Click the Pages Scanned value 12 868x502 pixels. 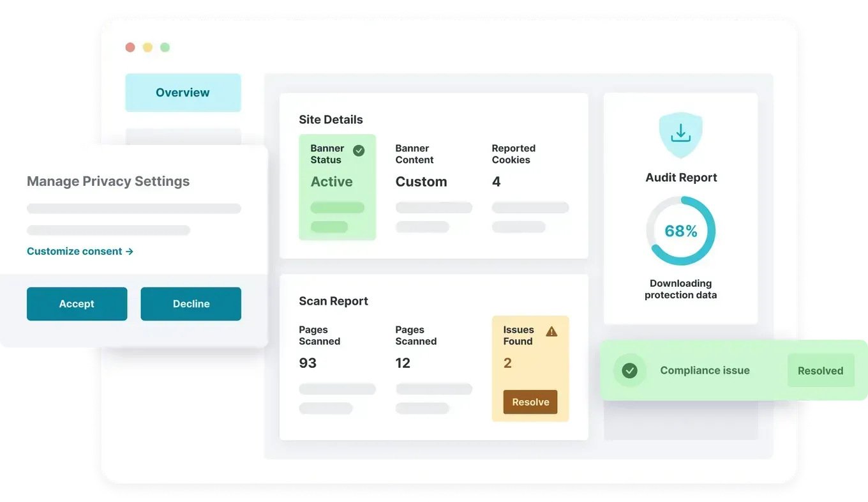(403, 363)
